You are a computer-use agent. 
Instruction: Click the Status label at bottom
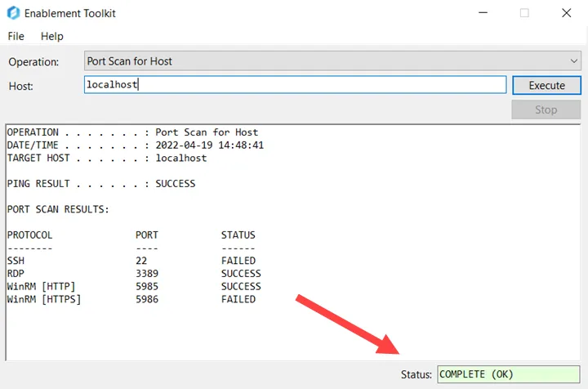tap(416, 374)
